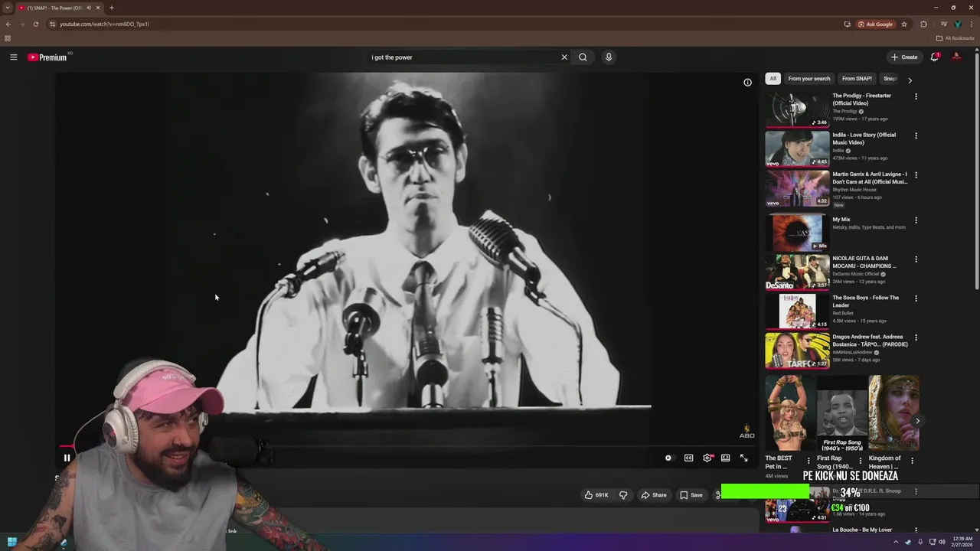Select the From your search chip
Viewport: 980px width, 551px height.
tap(808, 79)
